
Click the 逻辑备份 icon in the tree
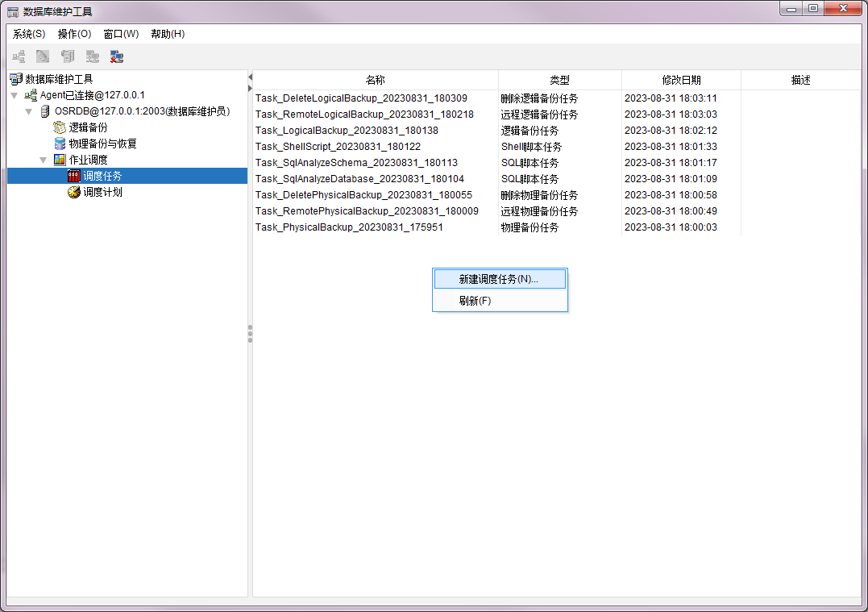[60, 127]
